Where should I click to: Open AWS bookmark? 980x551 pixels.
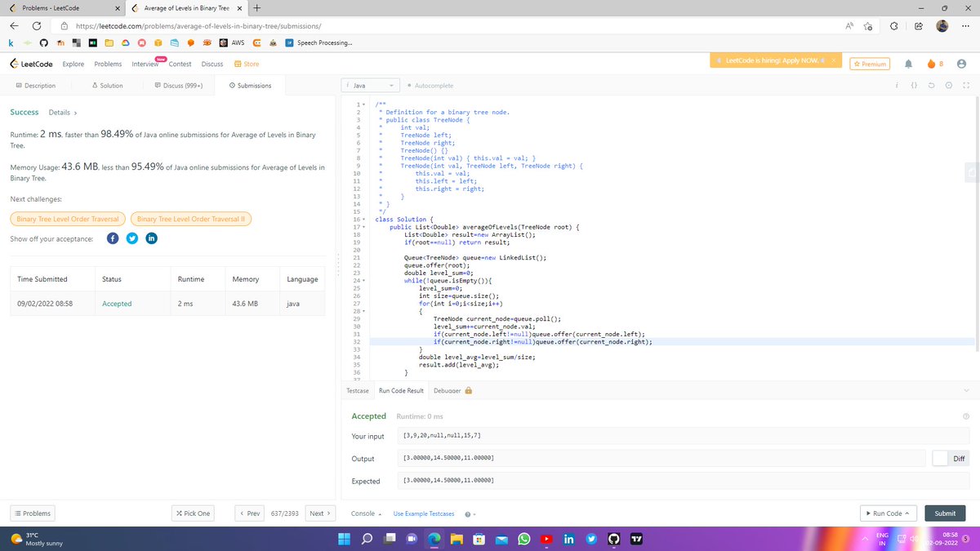[x=231, y=42]
